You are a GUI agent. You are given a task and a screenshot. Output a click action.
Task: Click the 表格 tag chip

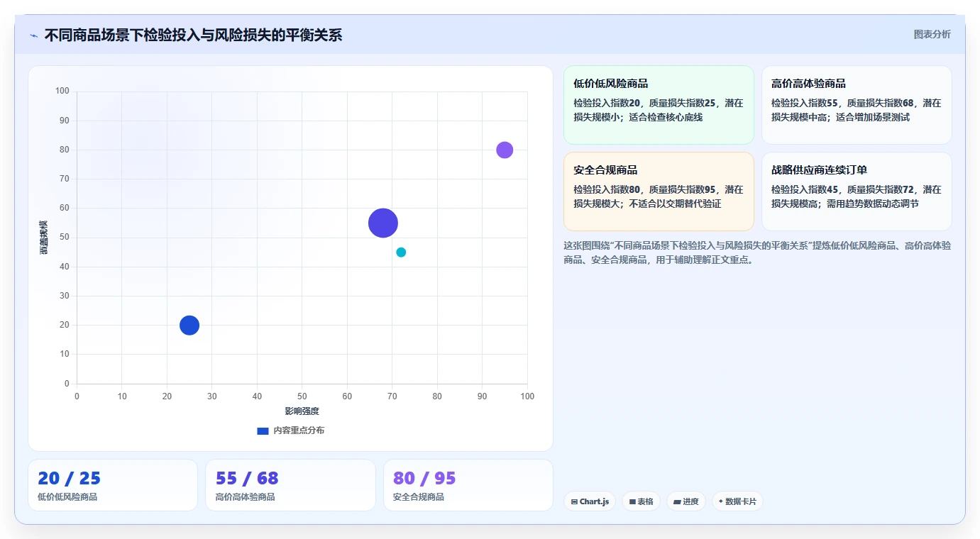(x=641, y=501)
